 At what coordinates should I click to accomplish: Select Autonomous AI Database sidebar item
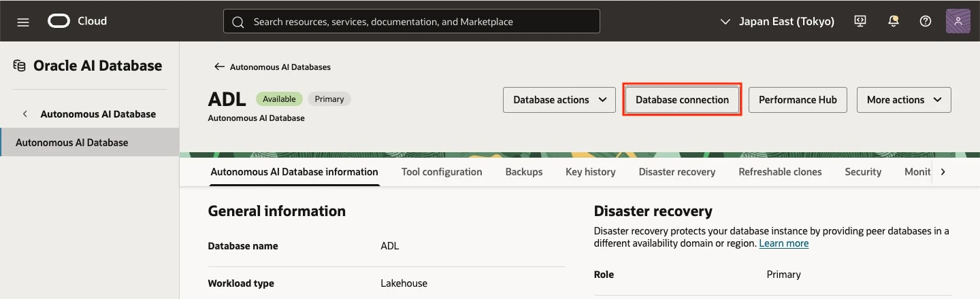pos(89,142)
